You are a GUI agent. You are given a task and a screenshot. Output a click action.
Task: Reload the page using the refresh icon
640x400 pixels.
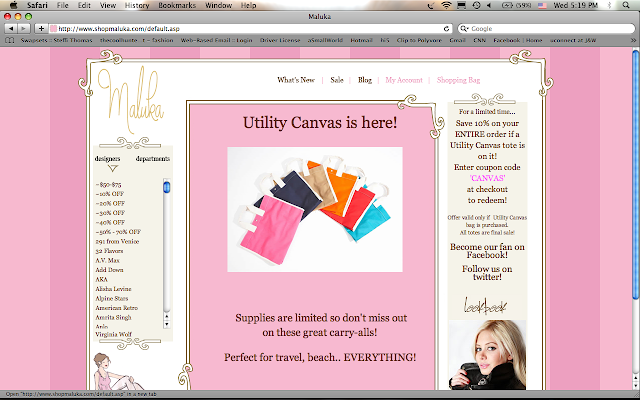click(x=447, y=29)
